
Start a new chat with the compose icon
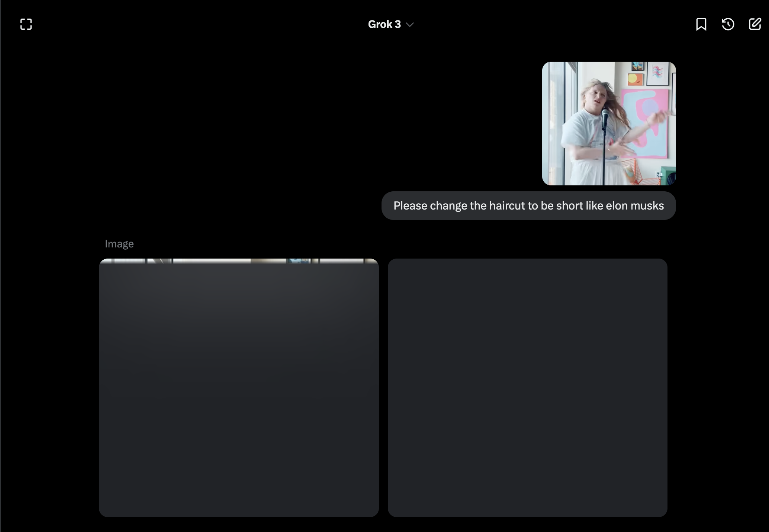[x=754, y=25]
